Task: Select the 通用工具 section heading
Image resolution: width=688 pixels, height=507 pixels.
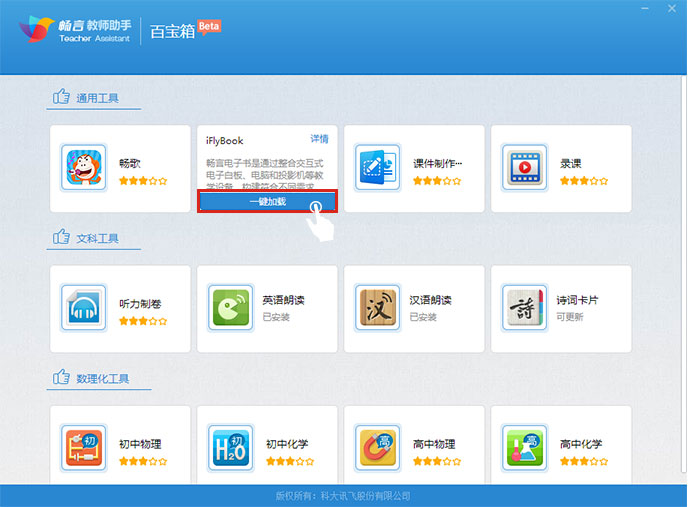Action: [97, 98]
